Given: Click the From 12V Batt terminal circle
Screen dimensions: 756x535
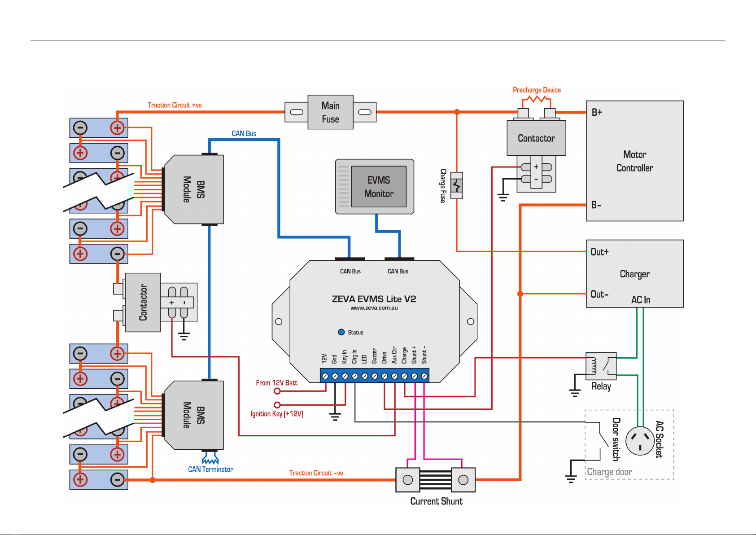Looking at the screenshot, I should (x=277, y=391).
